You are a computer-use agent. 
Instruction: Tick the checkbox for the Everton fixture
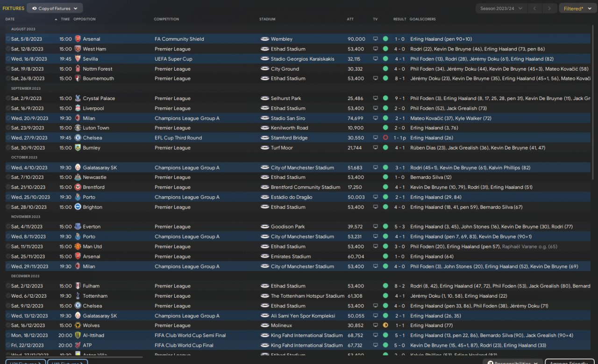tap(8, 227)
